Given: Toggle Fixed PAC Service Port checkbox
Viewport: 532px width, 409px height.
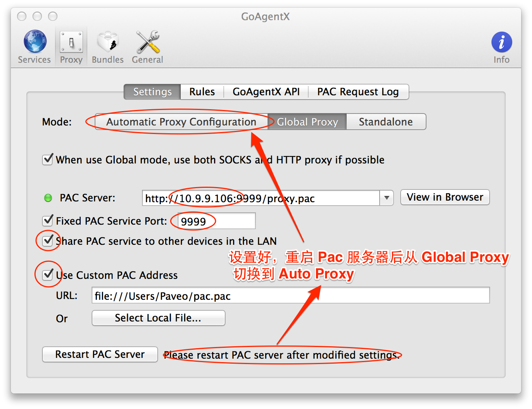Looking at the screenshot, I should click(x=48, y=220).
